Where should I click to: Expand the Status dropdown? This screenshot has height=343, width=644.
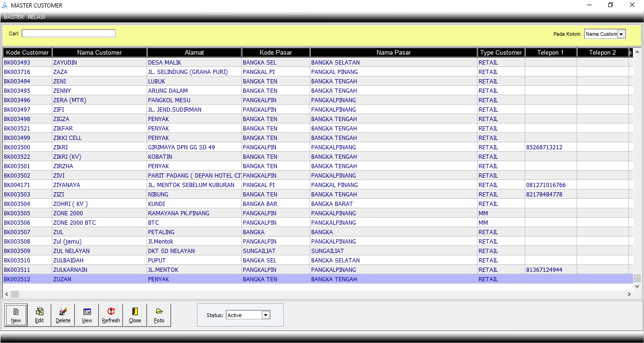pyautogui.click(x=266, y=315)
